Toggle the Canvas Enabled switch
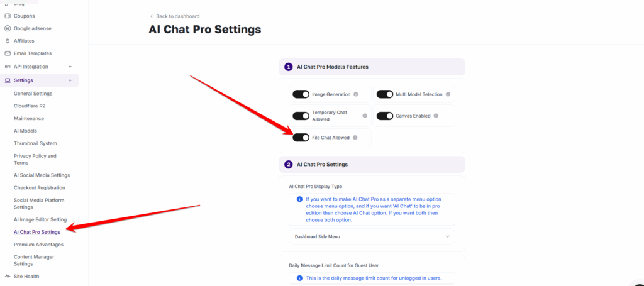 385,116
